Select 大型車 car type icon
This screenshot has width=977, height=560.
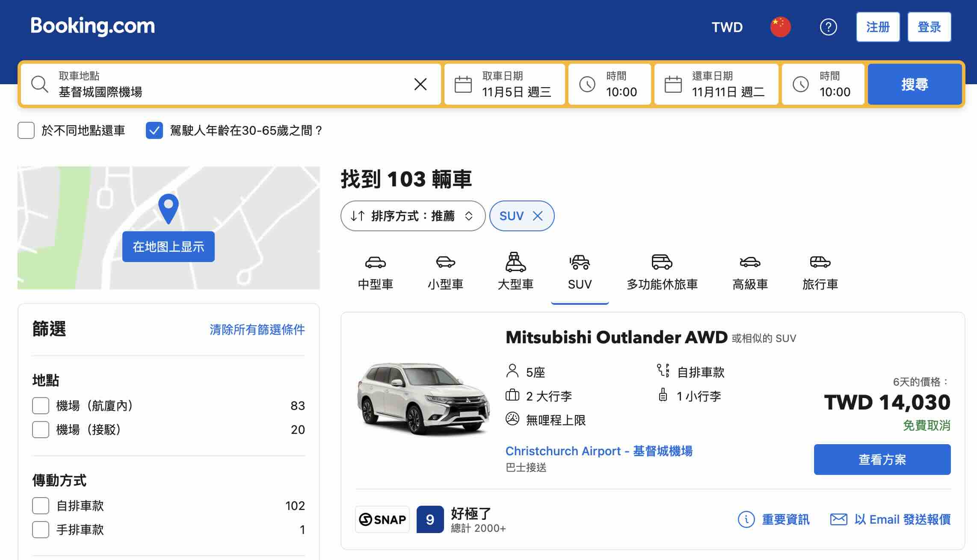pyautogui.click(x=515, y=262)
